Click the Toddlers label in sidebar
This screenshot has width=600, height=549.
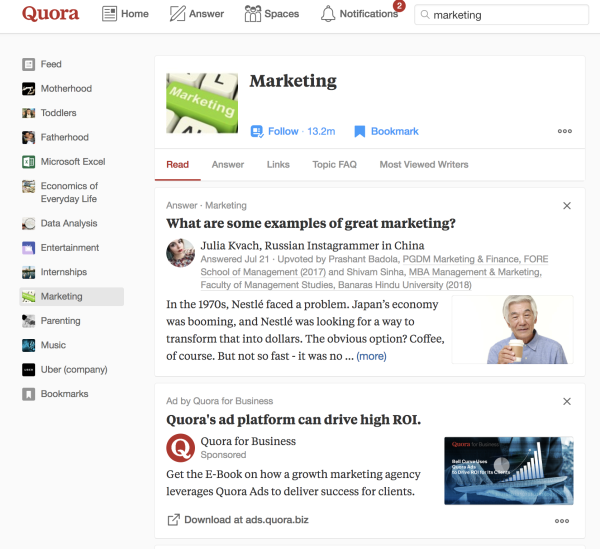click(59, 113)
